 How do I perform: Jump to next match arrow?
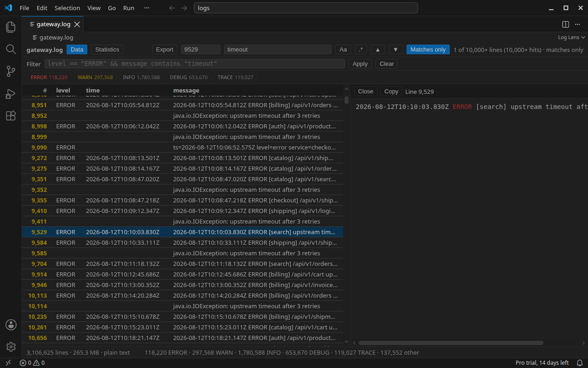coord(396,50)
